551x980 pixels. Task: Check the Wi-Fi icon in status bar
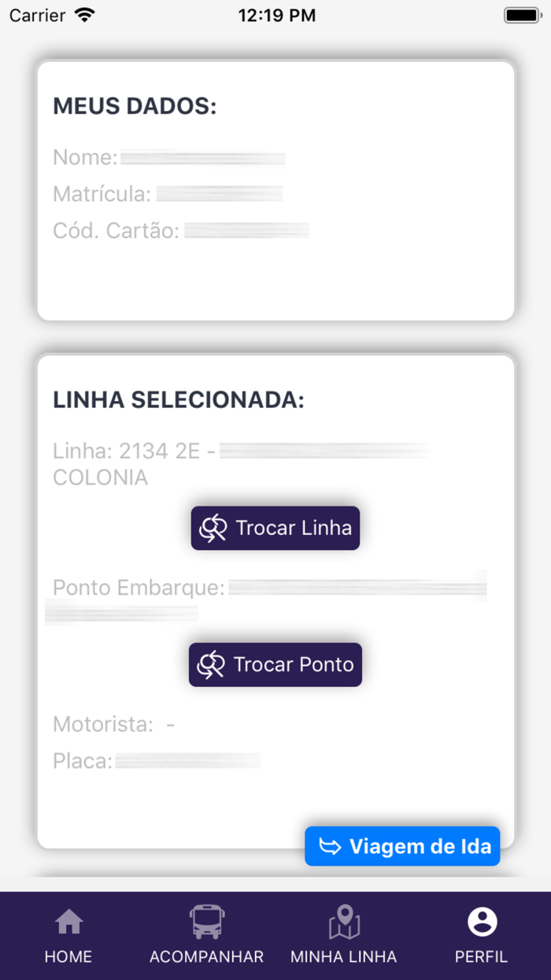coord(83,15)
